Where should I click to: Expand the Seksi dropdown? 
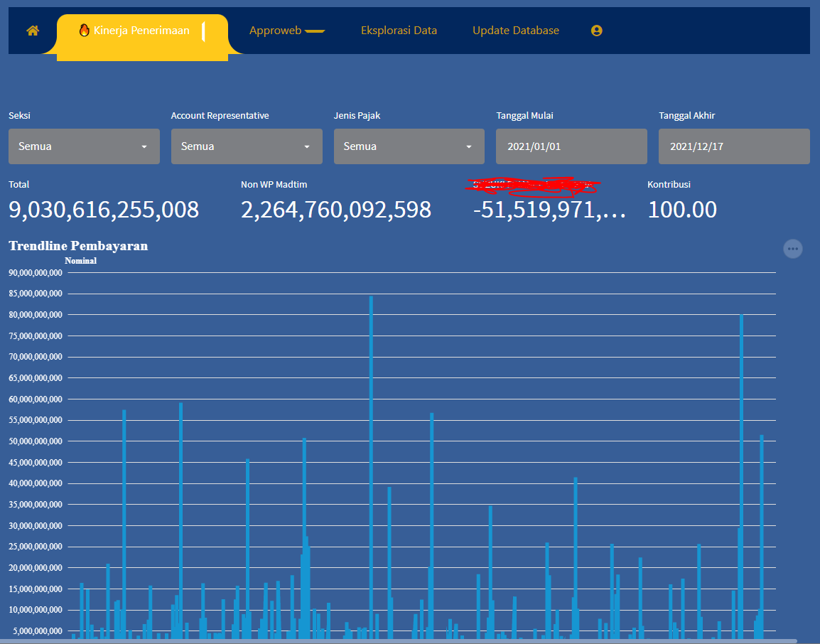84,146
